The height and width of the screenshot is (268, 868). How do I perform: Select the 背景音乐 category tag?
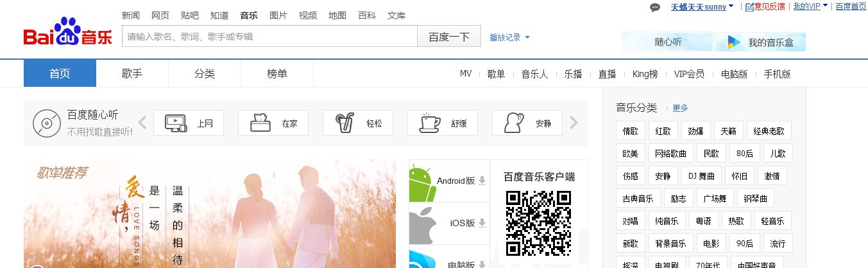tap(670, 244)
